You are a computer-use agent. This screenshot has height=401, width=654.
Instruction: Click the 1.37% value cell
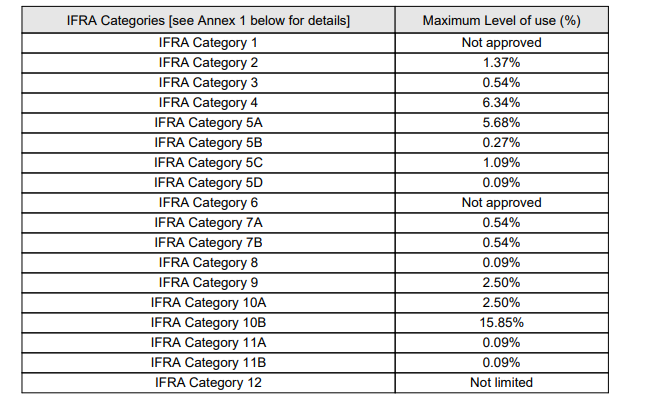501,63
